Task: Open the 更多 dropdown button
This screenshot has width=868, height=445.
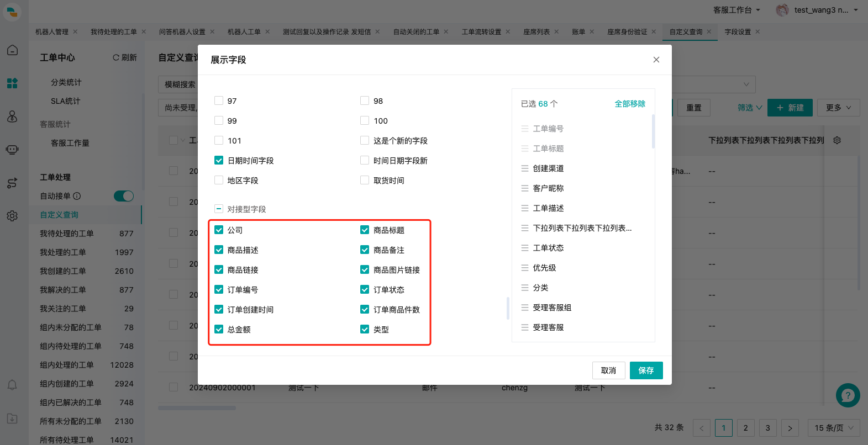Action: pyautogui.click(x=839, y=108)
